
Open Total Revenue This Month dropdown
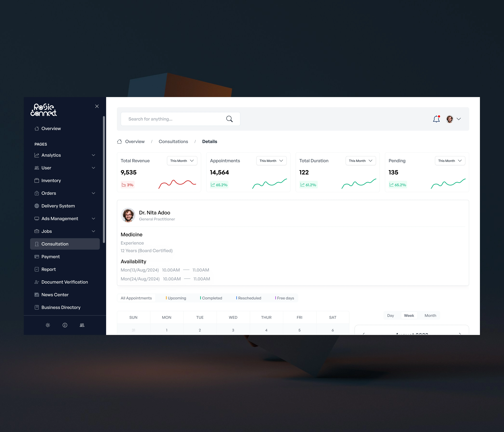pyautogui.click(x=182, y=161)
